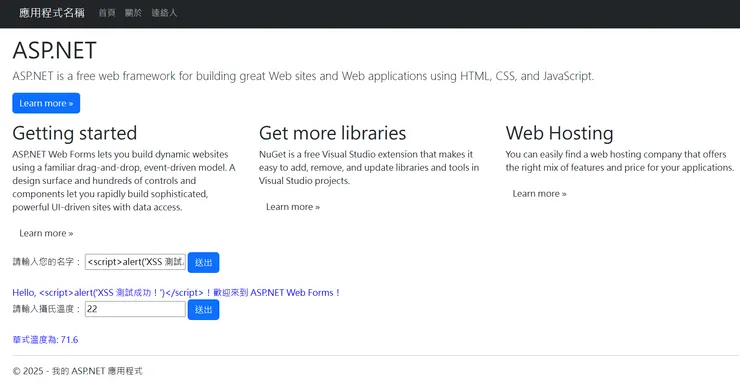Focus the name input field containing script text
The width and height of the screenshot is (740, 389).
coord(135,262)
